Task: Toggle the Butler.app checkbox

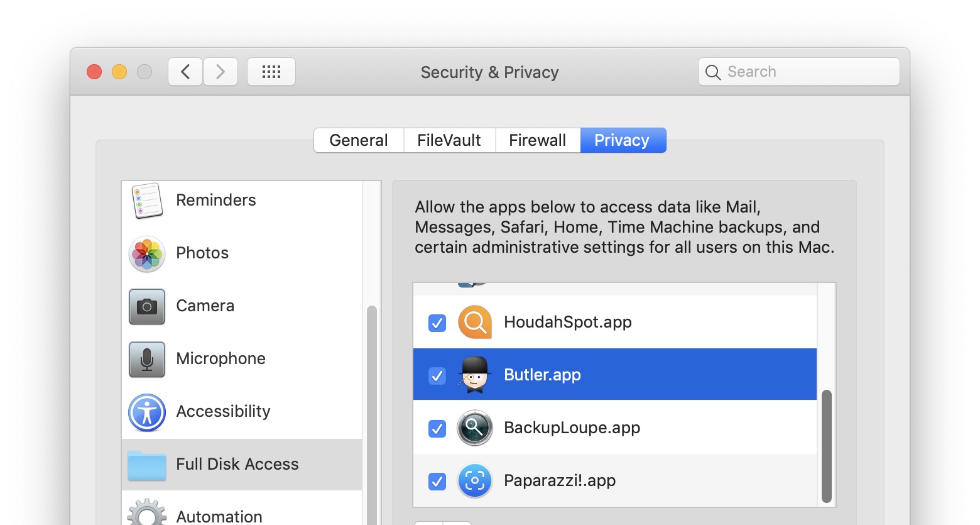Action: (x=437, y=375)
